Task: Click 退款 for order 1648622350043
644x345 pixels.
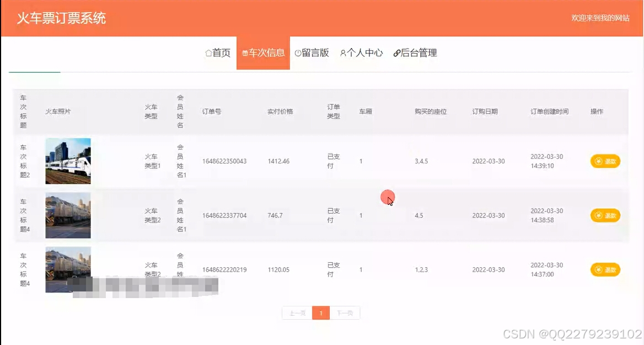Action: tap(605, 161)
